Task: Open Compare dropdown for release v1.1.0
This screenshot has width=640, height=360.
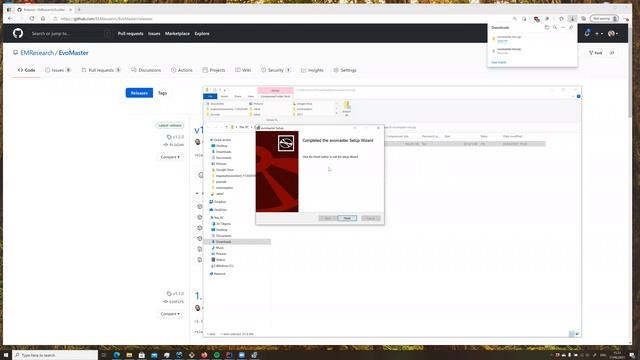Action: click(x=170, y=314)
